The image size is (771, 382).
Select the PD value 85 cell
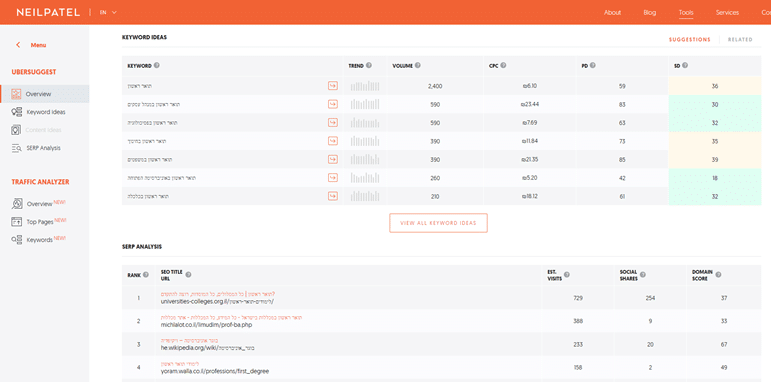[622, 159]
